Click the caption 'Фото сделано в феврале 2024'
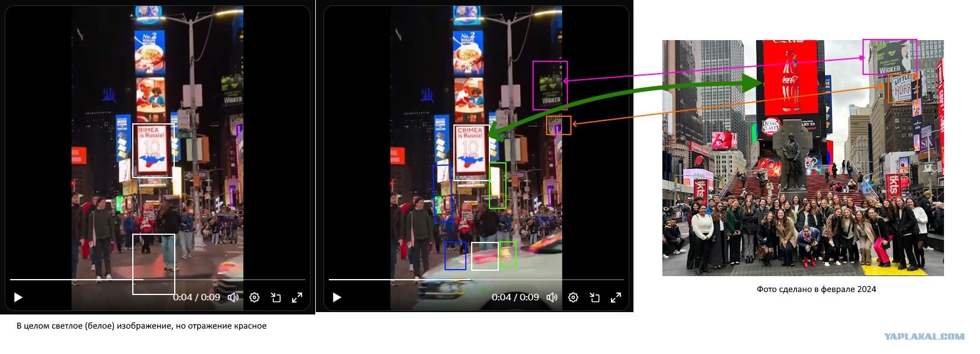Screen dimensions: 980x354 816,289
